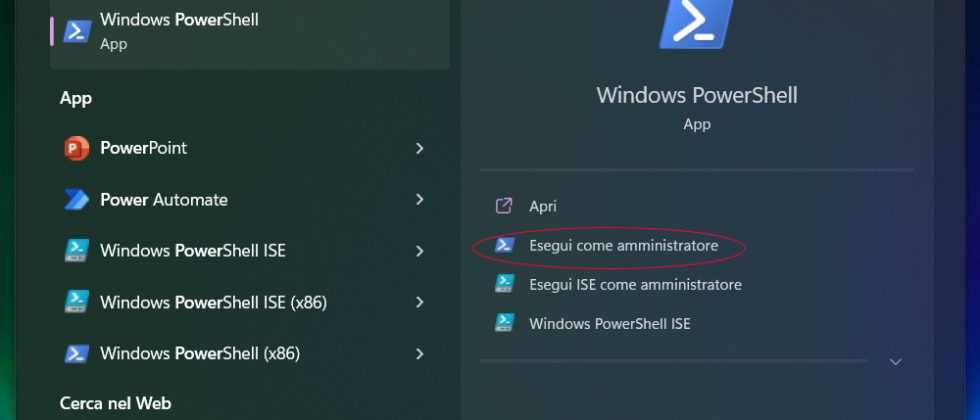Click the Windows PowerShell ISE icon in the app list
The width and height of the screenshot is (980, 420).
click(77, 251)
